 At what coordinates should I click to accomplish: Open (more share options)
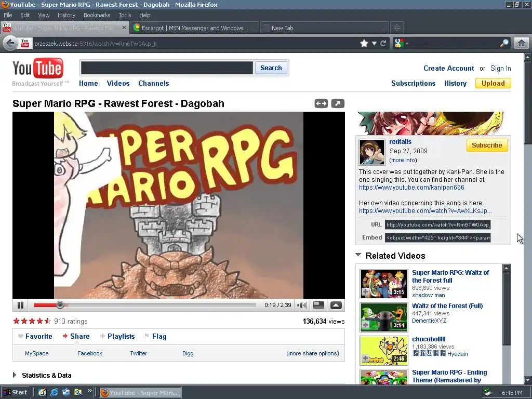312,353
